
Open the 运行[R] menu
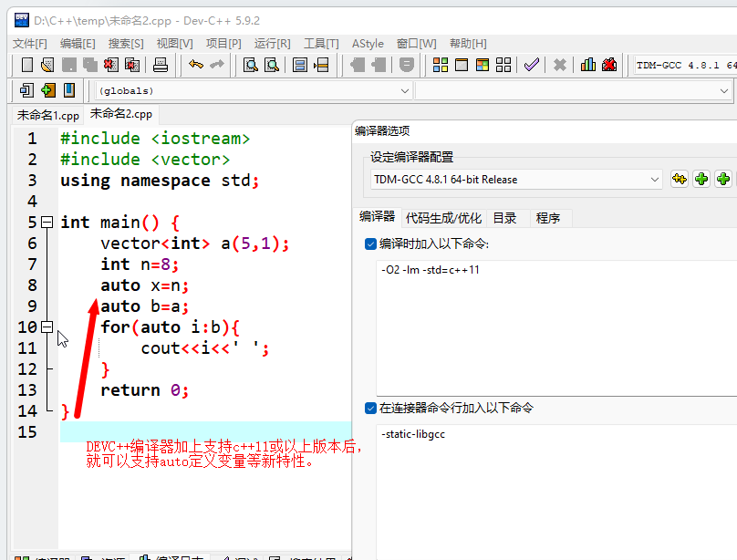272,44
